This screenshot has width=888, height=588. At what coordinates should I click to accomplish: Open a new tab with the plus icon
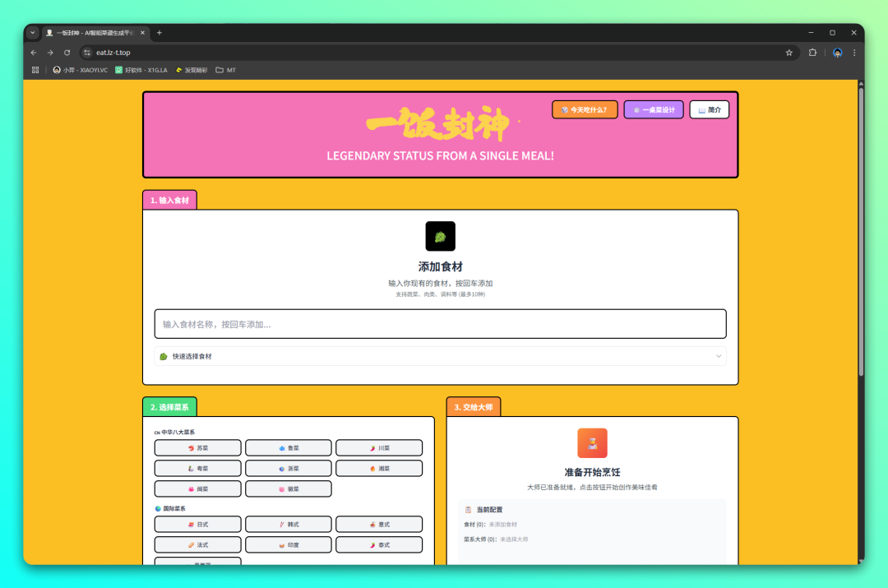tap(160, 33)
